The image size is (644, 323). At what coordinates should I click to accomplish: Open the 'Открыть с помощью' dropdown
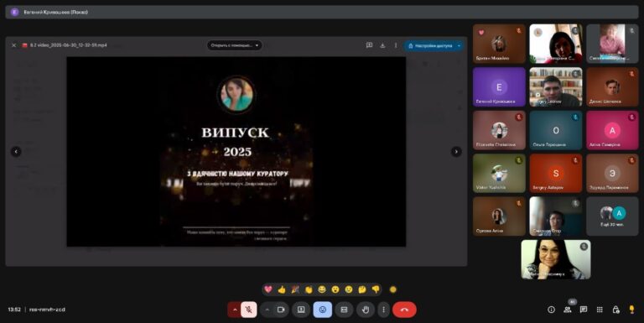(235, 45)
